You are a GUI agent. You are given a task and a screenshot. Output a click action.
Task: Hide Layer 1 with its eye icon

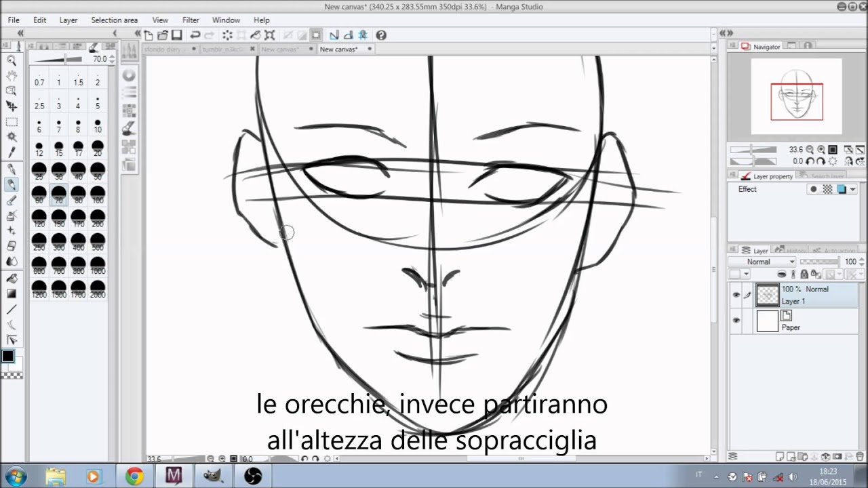coord(736,295)
